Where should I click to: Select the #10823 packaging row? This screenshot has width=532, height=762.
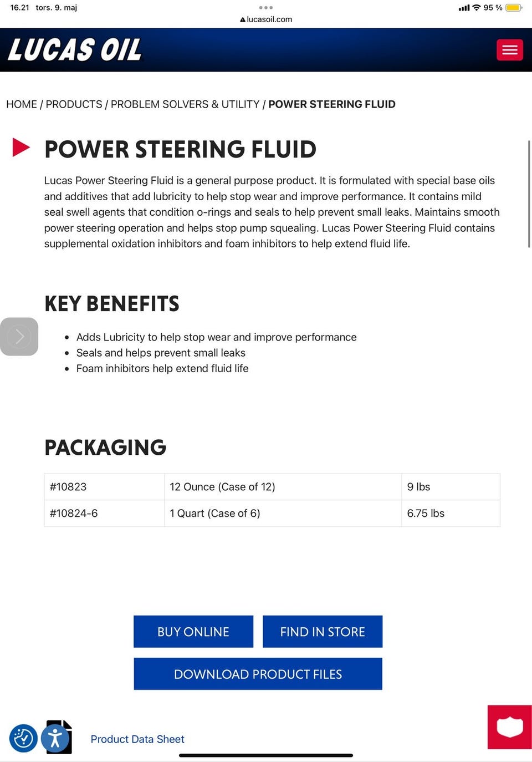272,487
